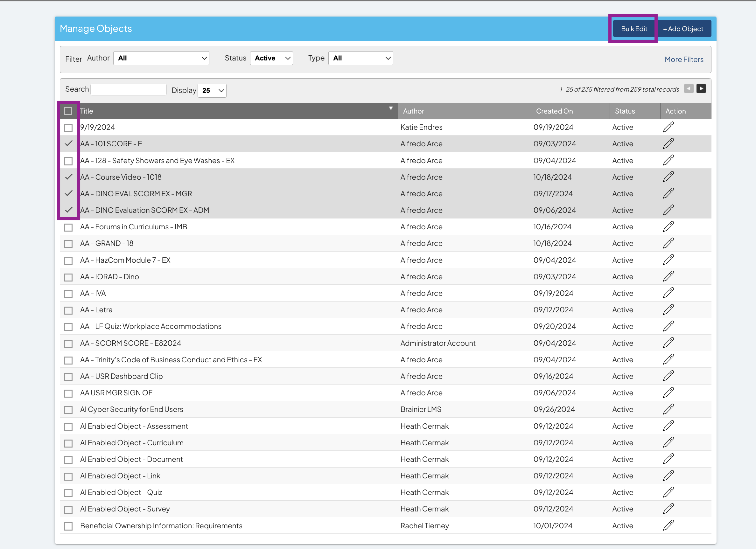Uncheck AA - DINO Evaluation SCORM EX - ADM
Viewport: 756px width, 549px height.
click(x=68, y=210)
